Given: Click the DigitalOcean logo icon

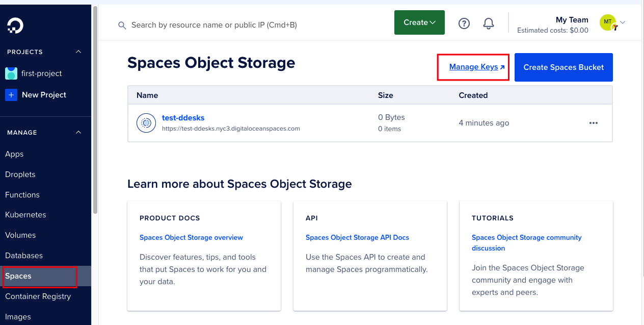Looking at the screenshot, I should pyautogui.click(x=15, y=26).
